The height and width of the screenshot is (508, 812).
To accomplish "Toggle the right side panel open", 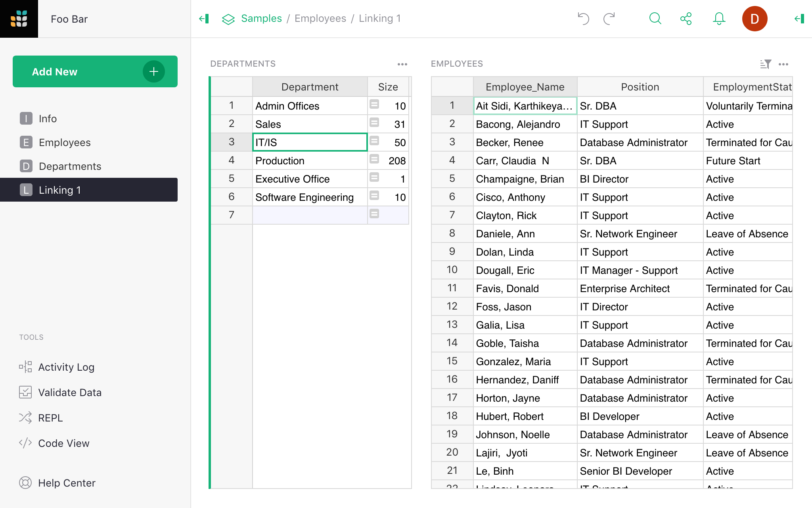I will point(799,19).
